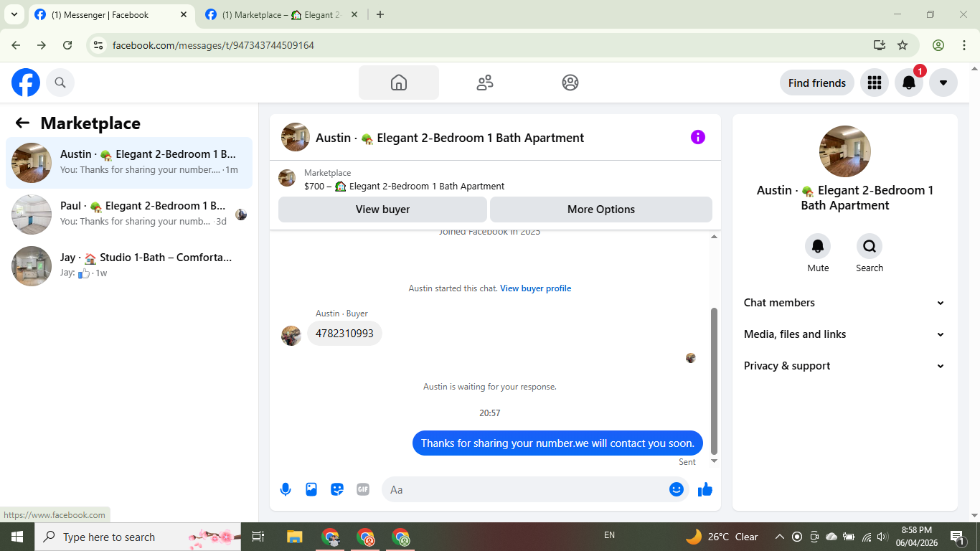980x551 pixels.
Task: Open the notifications bell
Action: [908, 83]
